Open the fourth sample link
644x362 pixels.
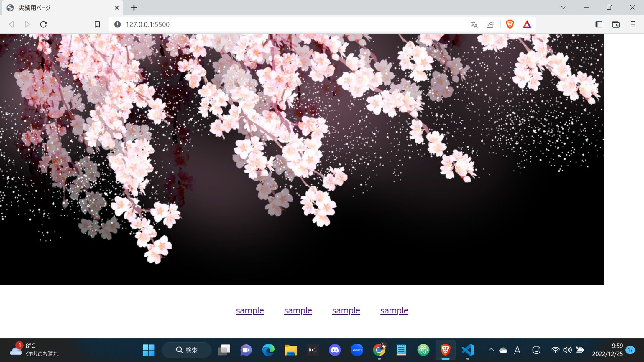point(394,310)
